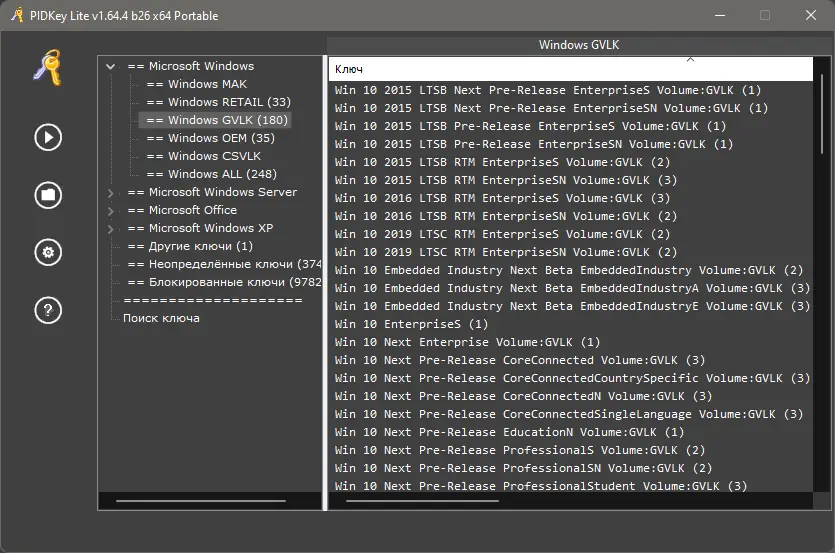Click the question mark help icon
Image resolution: width=835 pixels, height=553 pixels.
[48, 311]
